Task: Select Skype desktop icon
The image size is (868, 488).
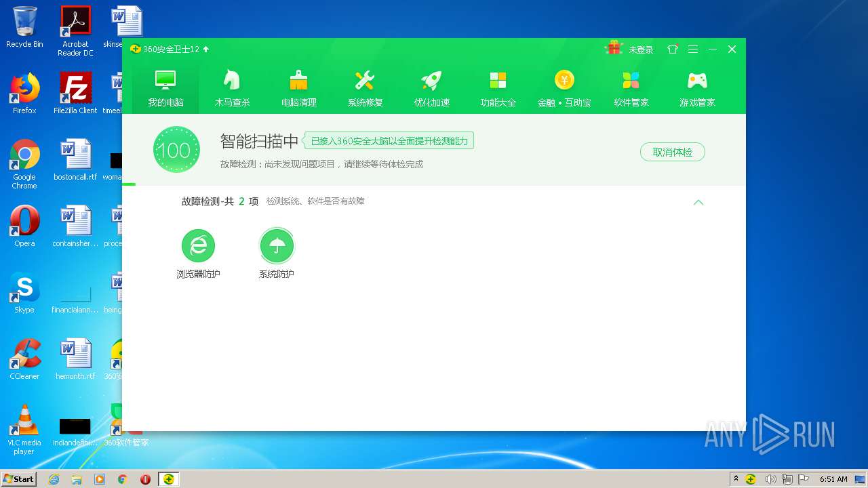Action: (24, 293)
